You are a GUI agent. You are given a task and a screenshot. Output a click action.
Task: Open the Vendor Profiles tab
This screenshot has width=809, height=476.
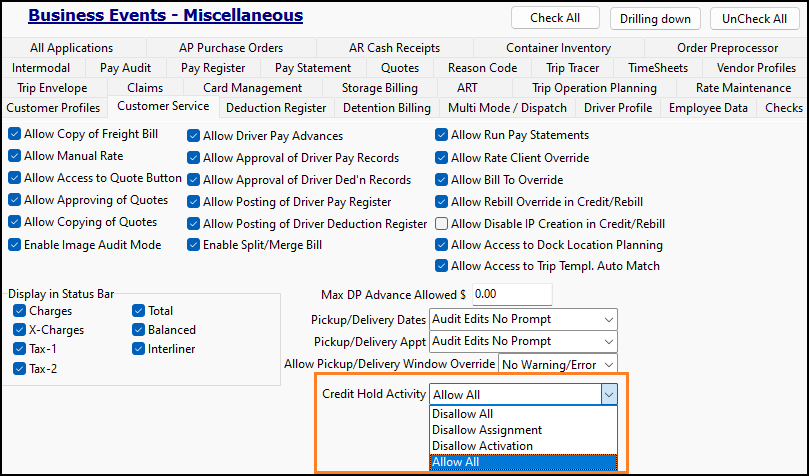coord(756,68)
